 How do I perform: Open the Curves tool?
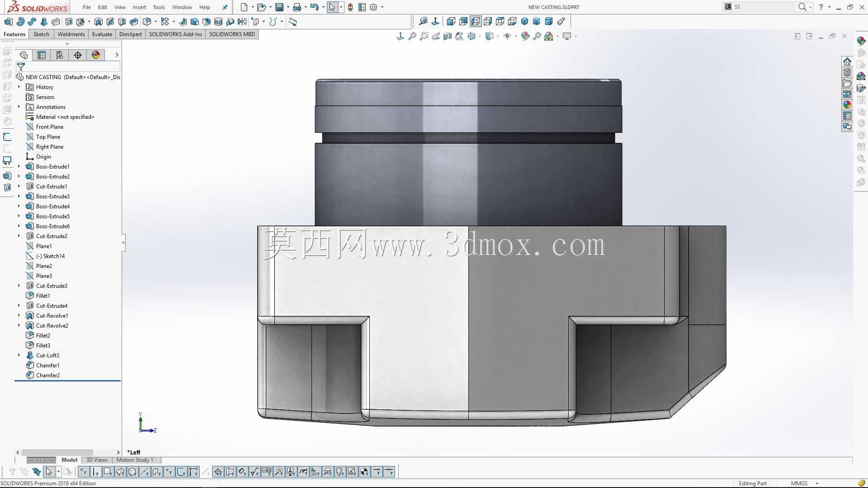[273, 22]
